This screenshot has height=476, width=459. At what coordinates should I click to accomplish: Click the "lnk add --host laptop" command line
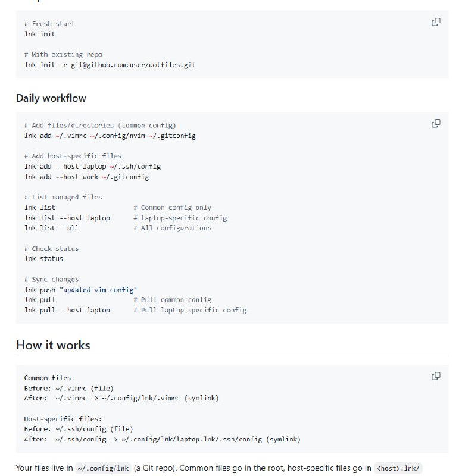click(x=92, y=167)
